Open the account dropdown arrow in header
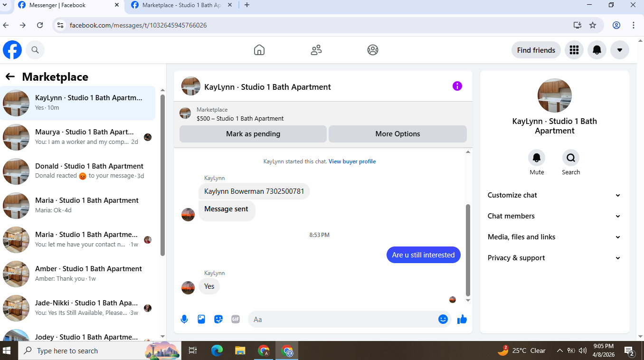644x360 pixels. point(620,50)
